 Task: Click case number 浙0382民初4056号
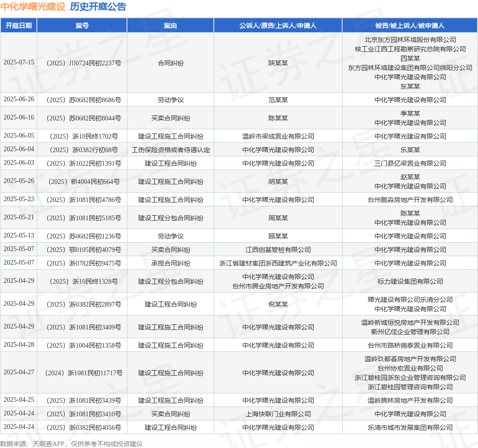coord(84,427)
